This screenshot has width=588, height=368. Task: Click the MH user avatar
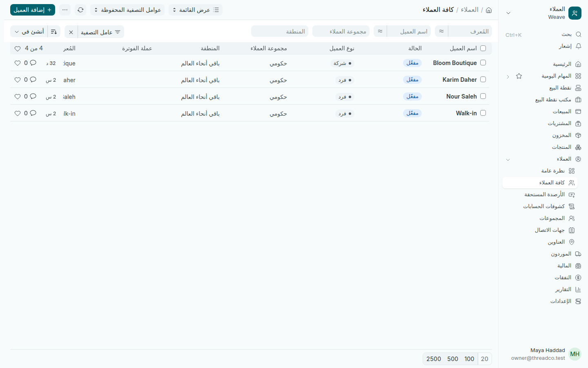575,354
